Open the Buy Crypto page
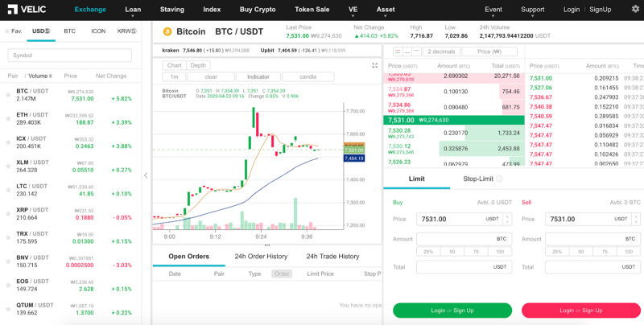644x325 pixels. click(258, 10)
